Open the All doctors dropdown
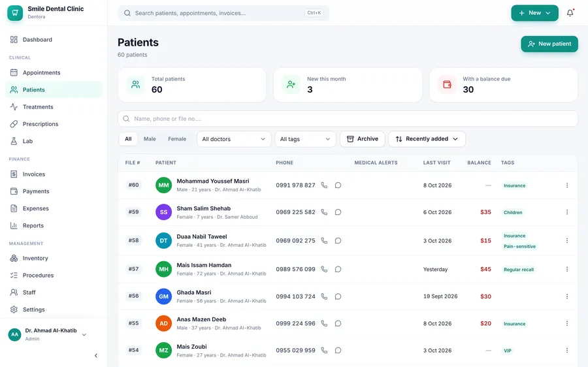This screenshot has width=588, height=367. (x=234, y=139)
